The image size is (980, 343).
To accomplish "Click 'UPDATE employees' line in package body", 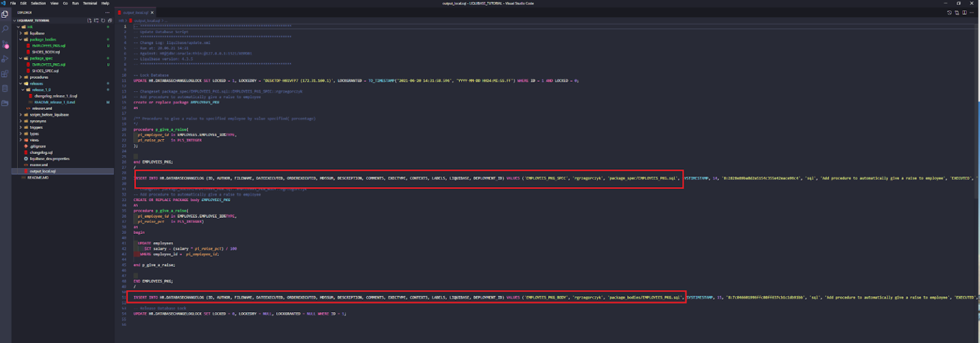I will [x=155, y=243].
